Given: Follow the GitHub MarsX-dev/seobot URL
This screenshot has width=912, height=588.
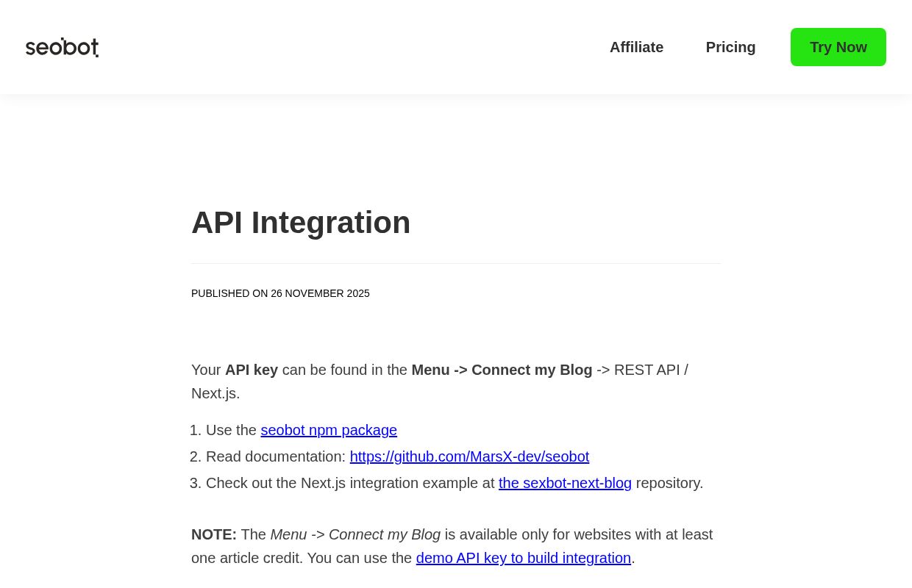Looking at the screenshot, I should click(x=469, y=456).
